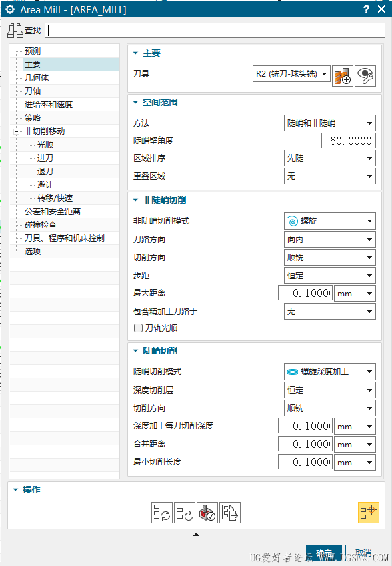Click the yellow display options icon

[x=368, y=512]
